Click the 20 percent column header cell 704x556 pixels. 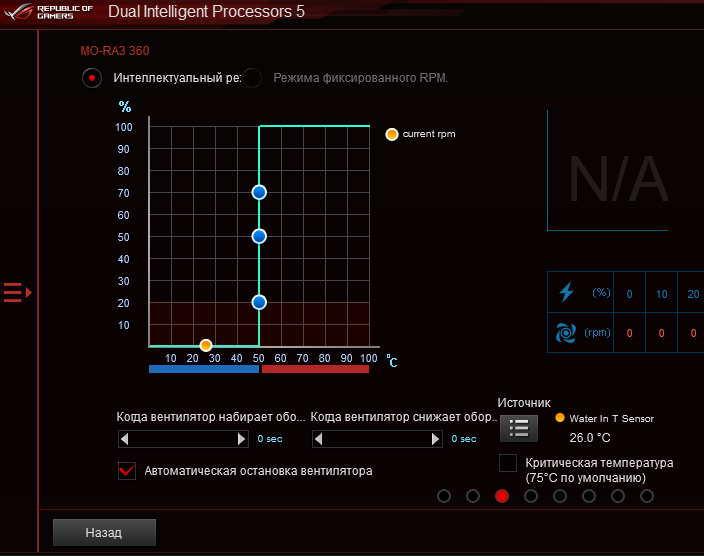(x=691, y=292)
